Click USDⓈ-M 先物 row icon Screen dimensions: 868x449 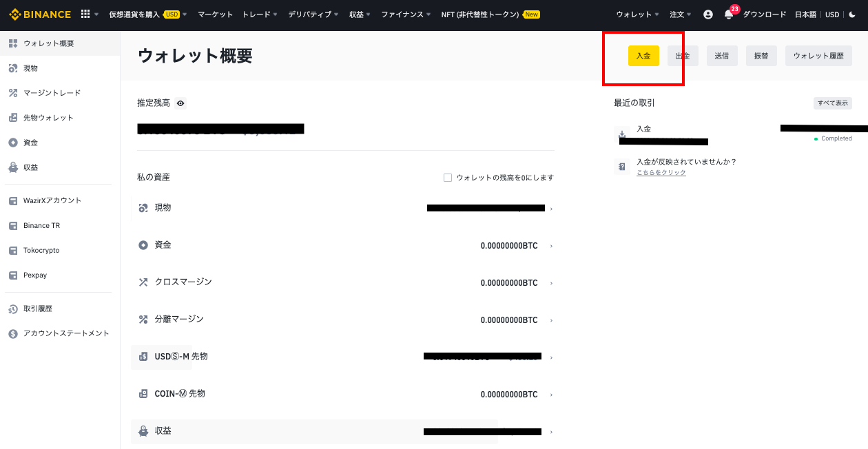143,357
